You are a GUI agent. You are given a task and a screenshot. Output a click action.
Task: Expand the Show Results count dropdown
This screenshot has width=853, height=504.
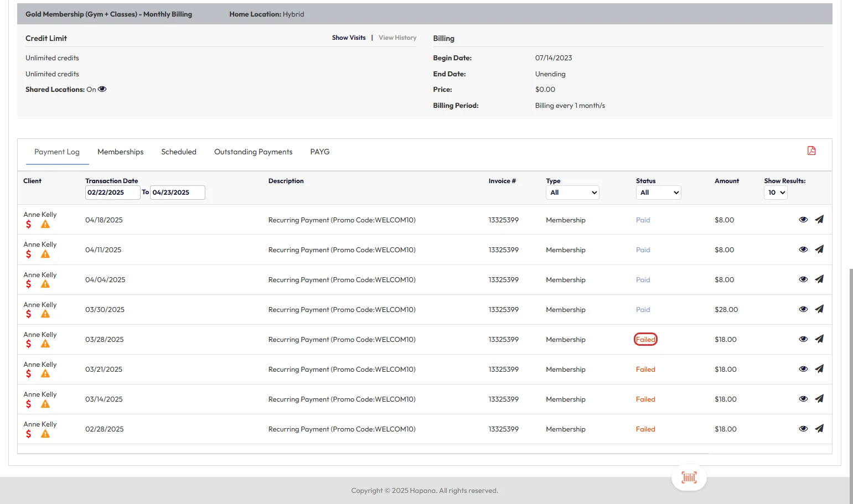coord(776,193)
